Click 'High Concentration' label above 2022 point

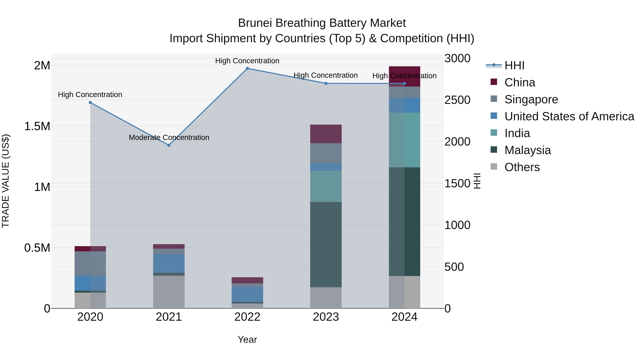[x=247, y=61]
